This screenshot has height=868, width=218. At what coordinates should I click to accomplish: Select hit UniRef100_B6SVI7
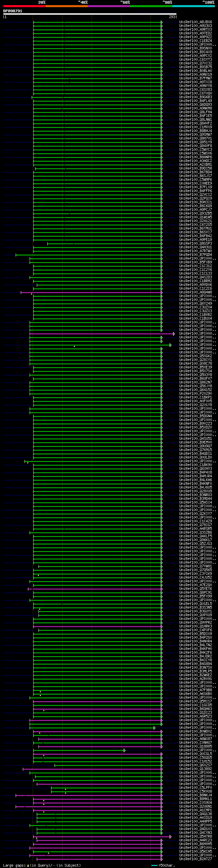196,232
